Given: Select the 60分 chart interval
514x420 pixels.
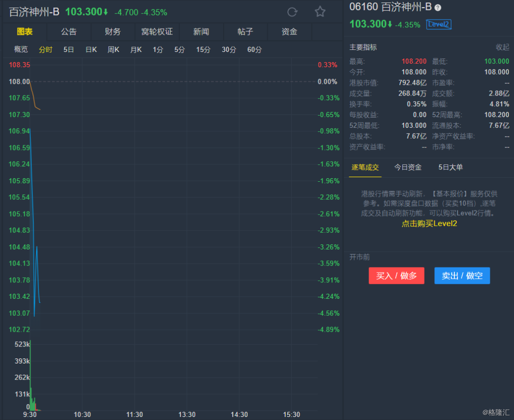Looking at the screenshot, I should coord(254,49).
